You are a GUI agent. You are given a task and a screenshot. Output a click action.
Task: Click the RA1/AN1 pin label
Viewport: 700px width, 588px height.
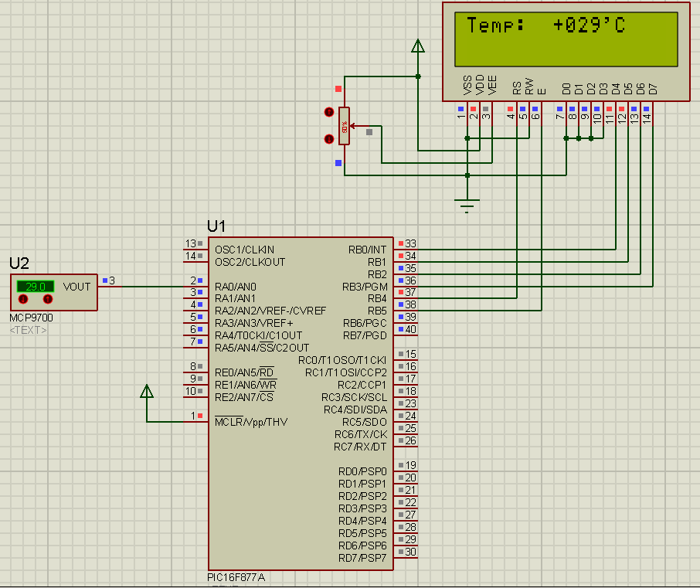(x=236, y=298)
